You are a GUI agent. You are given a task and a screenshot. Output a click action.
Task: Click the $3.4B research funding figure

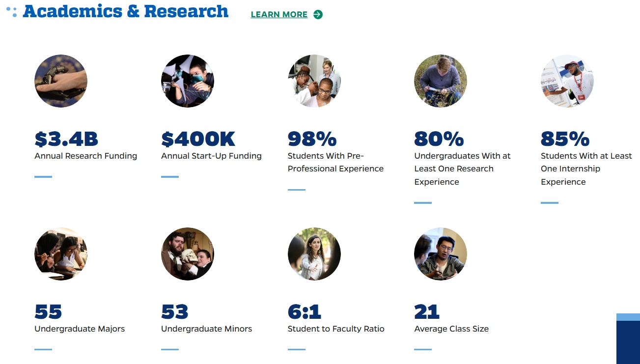[x=66, y=139]
